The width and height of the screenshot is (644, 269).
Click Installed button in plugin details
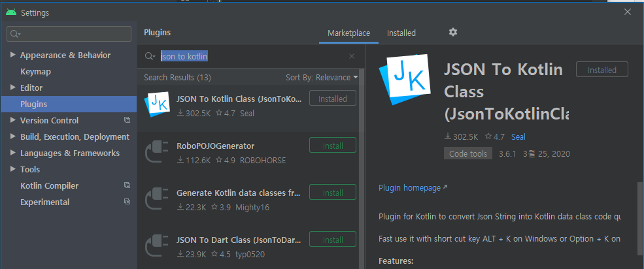602,70
